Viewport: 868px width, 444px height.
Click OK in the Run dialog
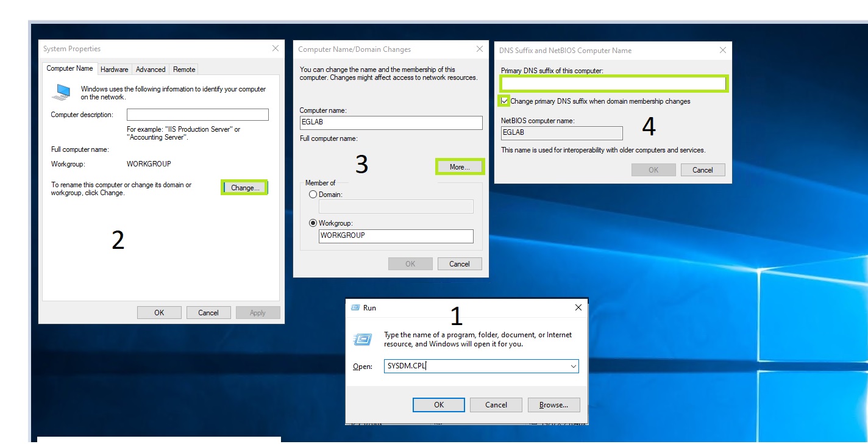click(439, 405)
